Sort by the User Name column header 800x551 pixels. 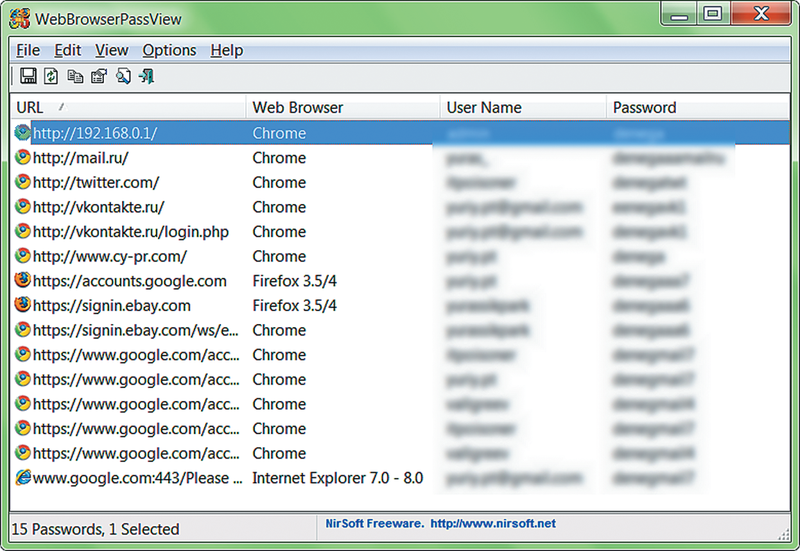523,107
